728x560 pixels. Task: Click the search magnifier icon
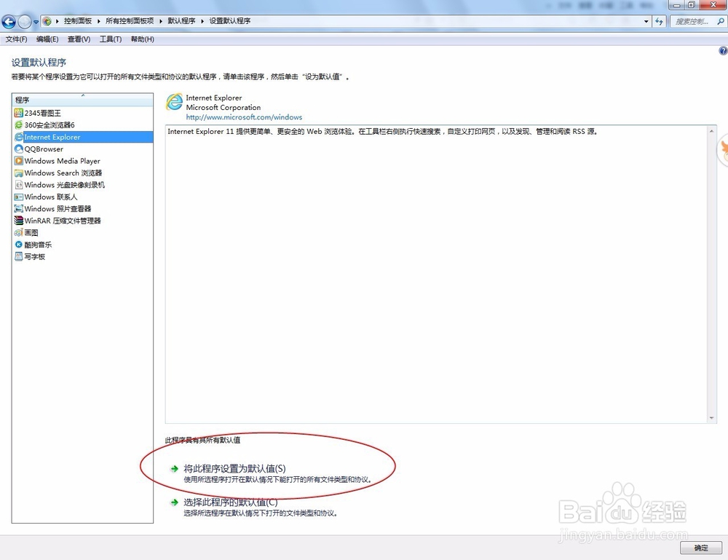tap(720, 21)
